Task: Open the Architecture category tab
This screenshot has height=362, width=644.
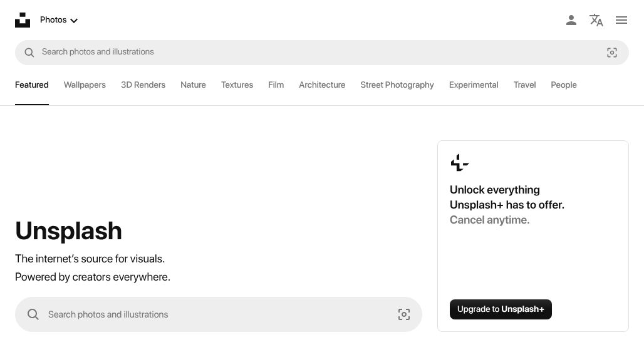Action: [322, 85]
